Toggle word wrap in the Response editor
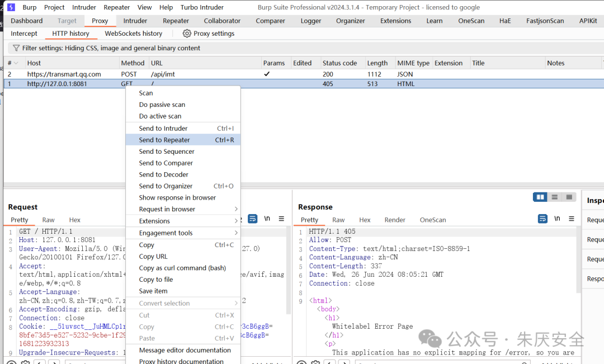604x364 pixels. click(x=542, y=219)
